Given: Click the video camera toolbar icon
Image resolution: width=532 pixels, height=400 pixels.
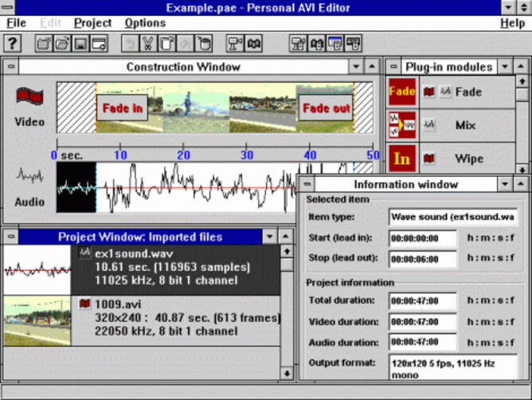Looking at the screenshot, I should (235, 44).
